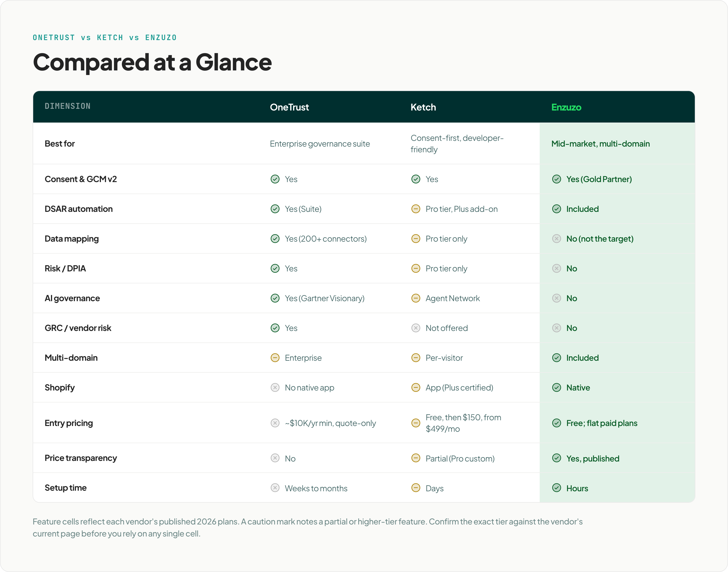Click the caution icon beside Days

416,488
